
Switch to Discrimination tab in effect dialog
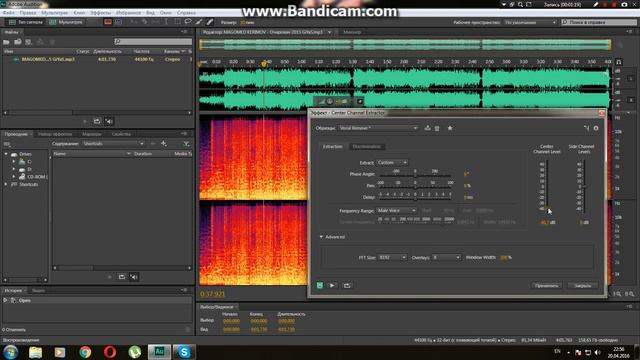point(367,147)
